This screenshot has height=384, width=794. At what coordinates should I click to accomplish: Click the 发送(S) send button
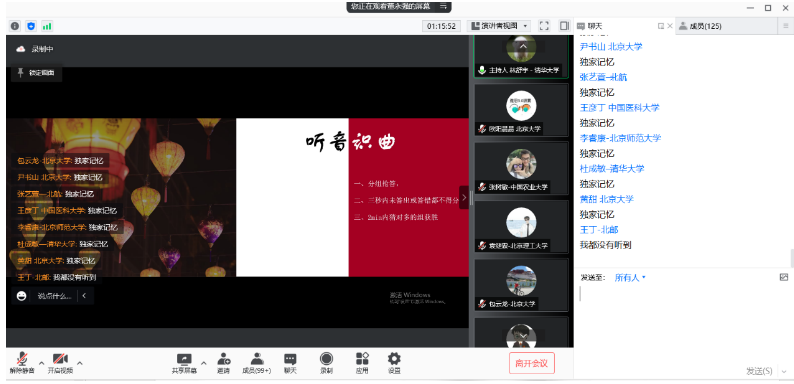pos(759,371)
